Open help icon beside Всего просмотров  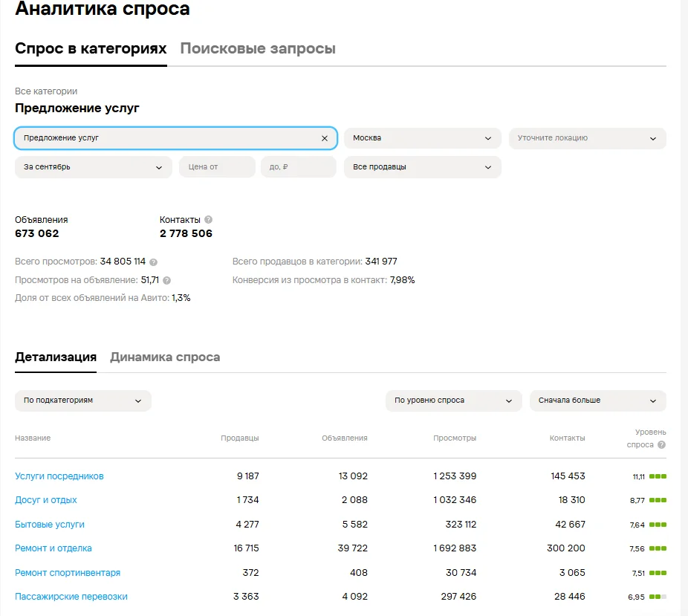pos(153,262)
